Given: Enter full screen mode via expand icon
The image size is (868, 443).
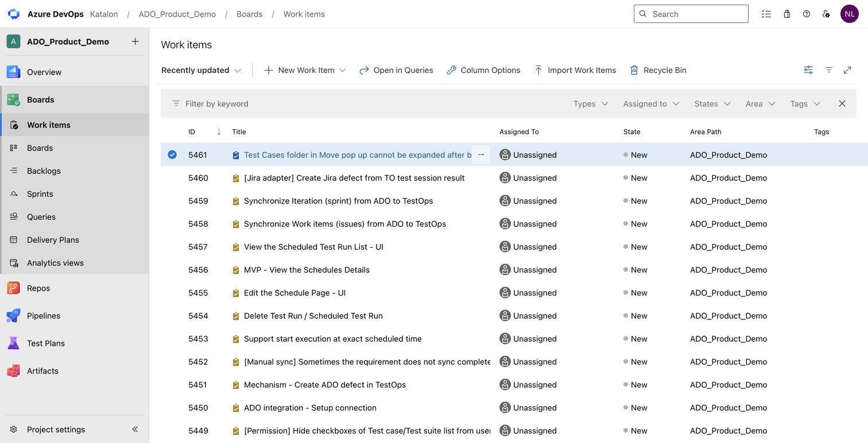Looking at the screenshot, I should tap(847, 70).
